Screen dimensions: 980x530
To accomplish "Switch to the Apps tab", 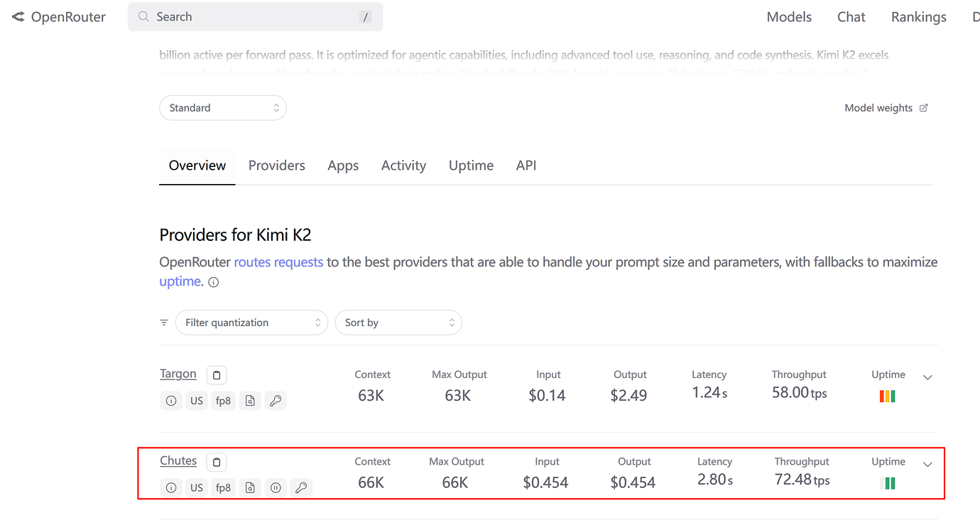I will pyautogui.click(x=343, y=166).
